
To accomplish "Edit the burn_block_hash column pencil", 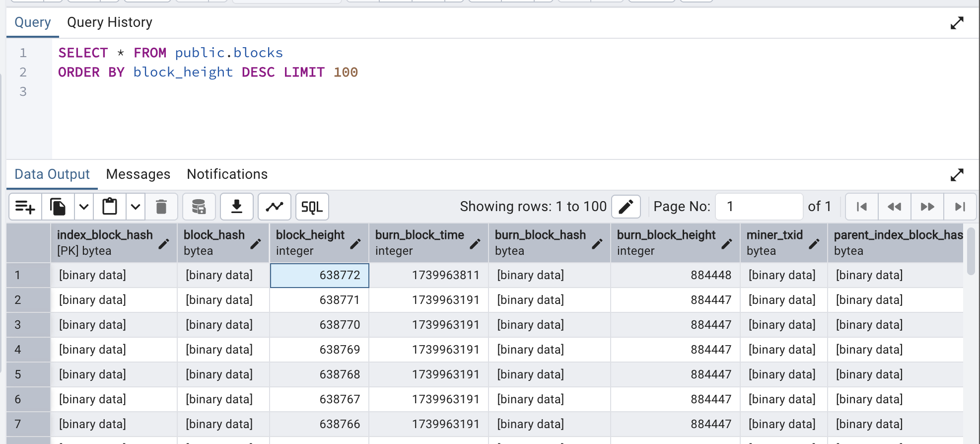I will [x=597, y=243].
